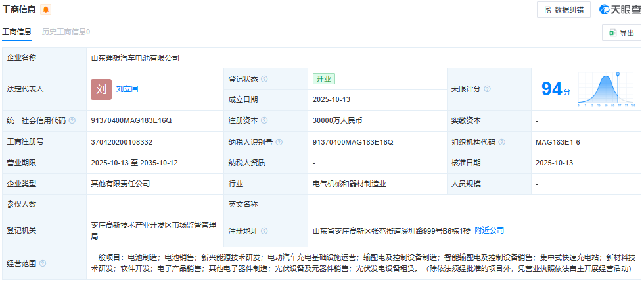Open legal representative 刘立国 link
The height and width of the screenshot is (281, 644).
127,89
